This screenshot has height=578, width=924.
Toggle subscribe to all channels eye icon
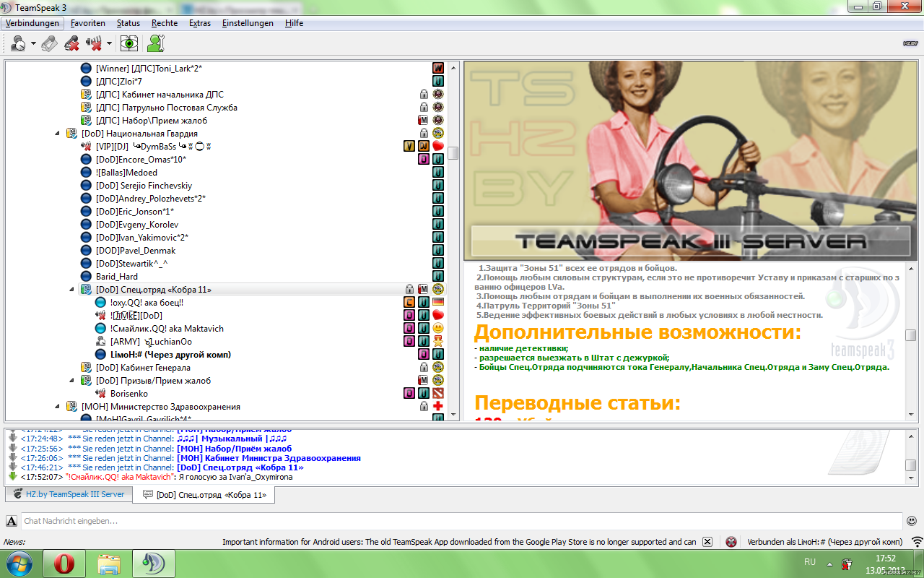pyautogui.click(x=128, y=43)
